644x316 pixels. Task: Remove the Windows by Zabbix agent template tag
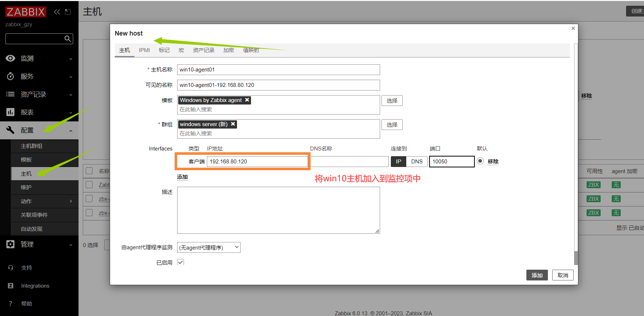(x=247, y=100)
